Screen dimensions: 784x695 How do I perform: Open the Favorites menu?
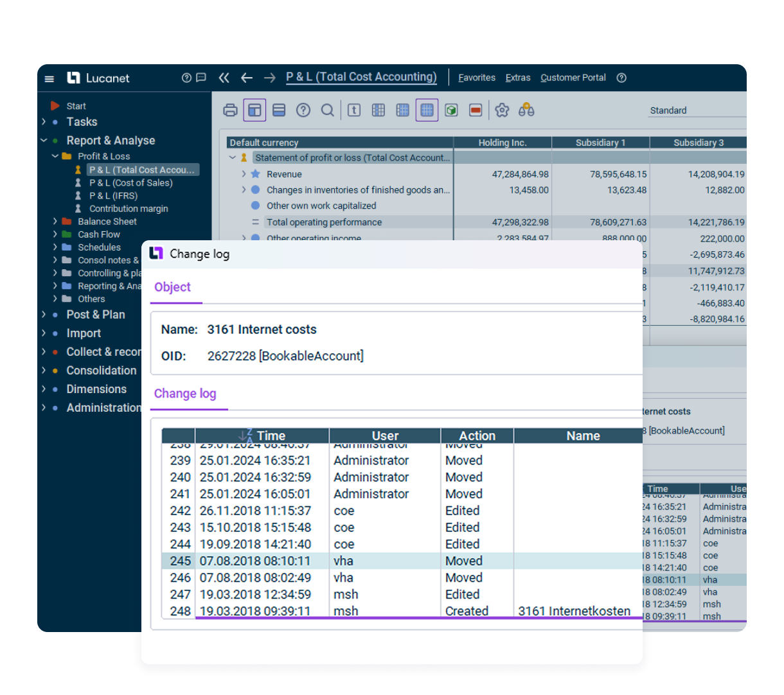(x=477, y=78)
